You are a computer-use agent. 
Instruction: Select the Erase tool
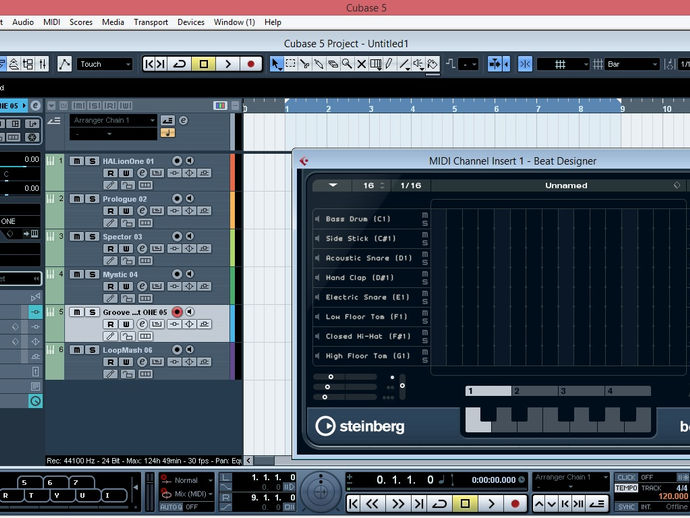333,64
